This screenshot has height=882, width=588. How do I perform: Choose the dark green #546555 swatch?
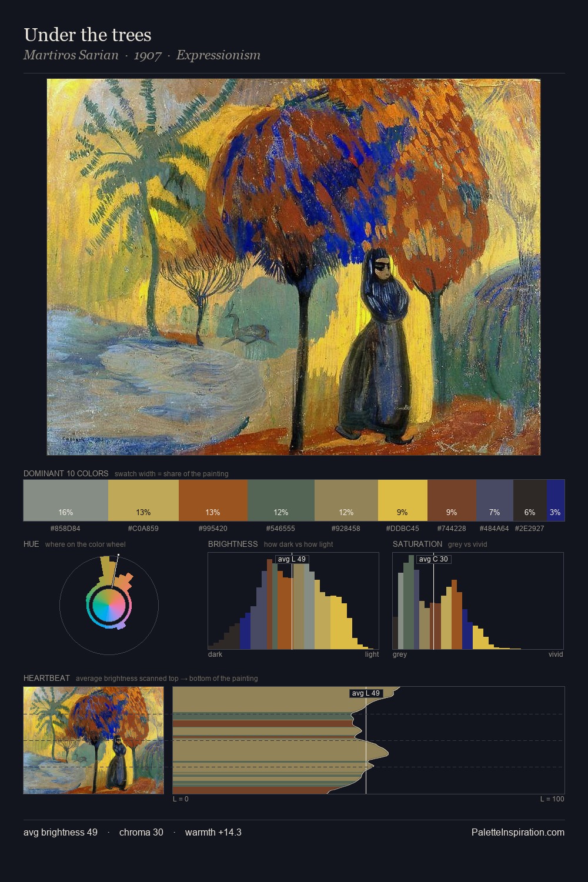(281, 500)
